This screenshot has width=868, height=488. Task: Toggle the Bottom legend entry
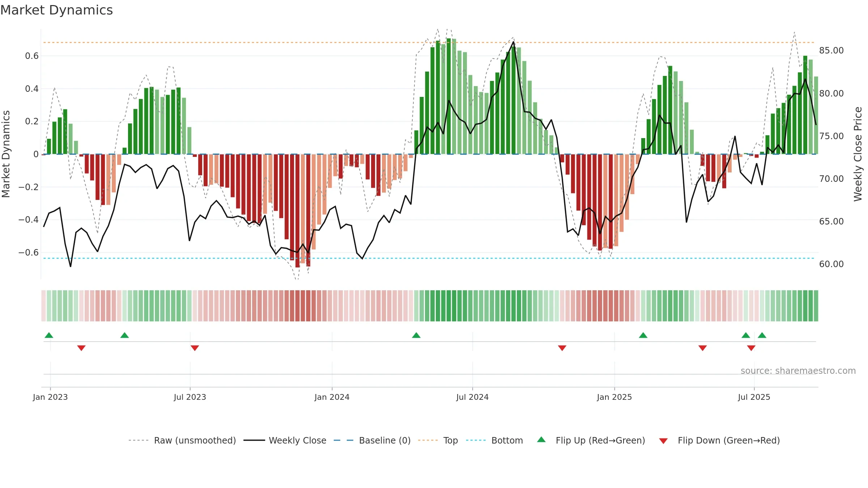[494, 440]
